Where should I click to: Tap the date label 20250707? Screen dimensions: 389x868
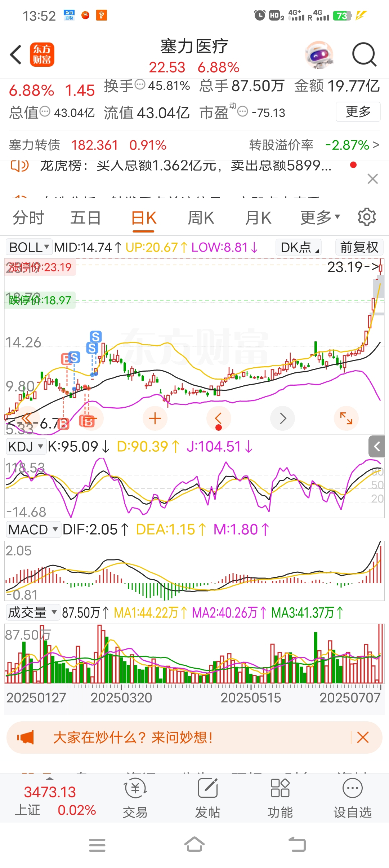350,698
